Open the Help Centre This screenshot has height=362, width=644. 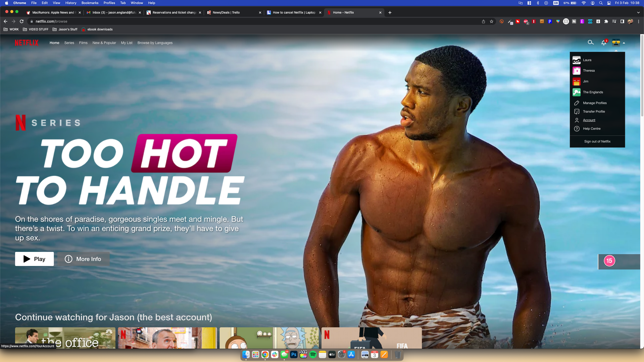tap(592, 129)
